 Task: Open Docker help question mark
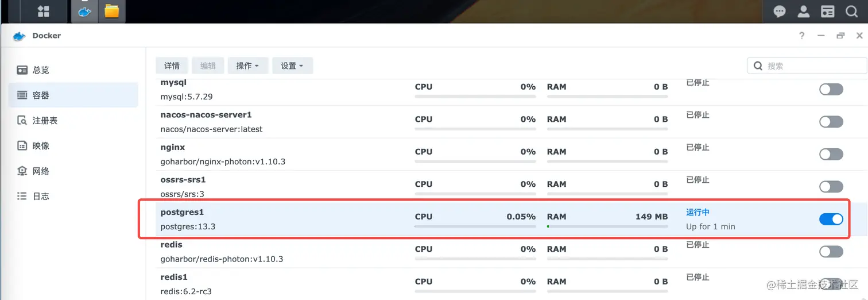point(801,36)
